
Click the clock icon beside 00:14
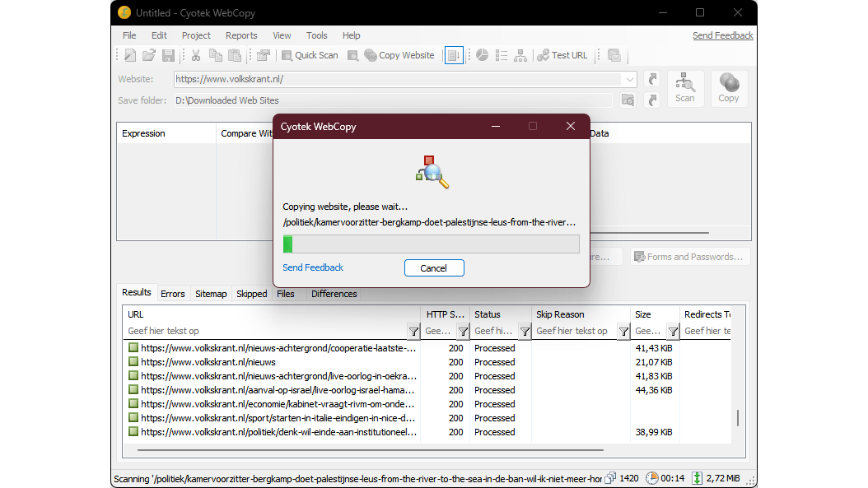[653, 478]
